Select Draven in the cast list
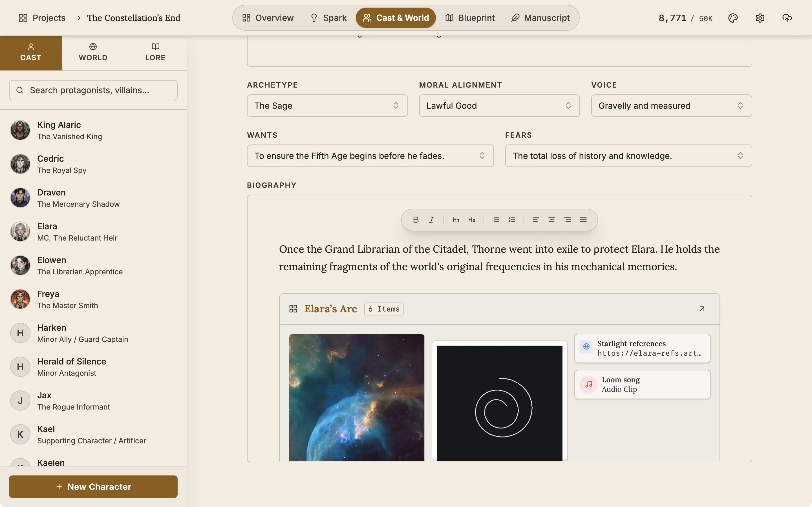 [x=93, y=198]
